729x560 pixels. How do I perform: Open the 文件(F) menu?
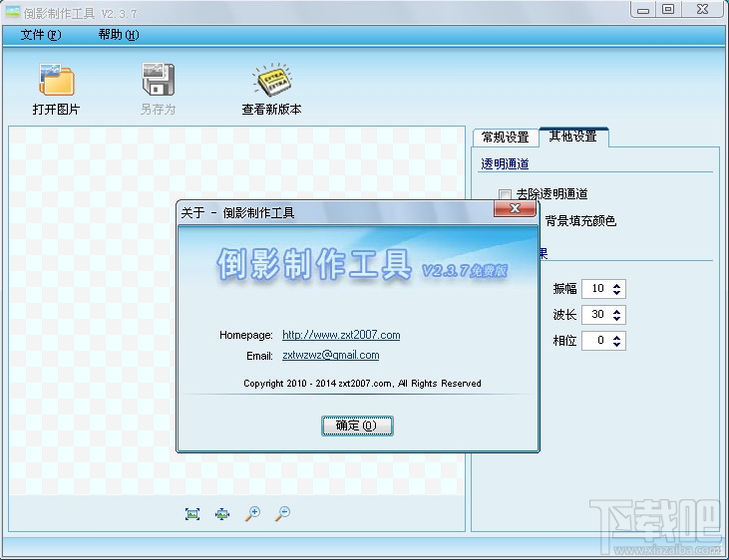pyautogui.click(x=41, y=35)
